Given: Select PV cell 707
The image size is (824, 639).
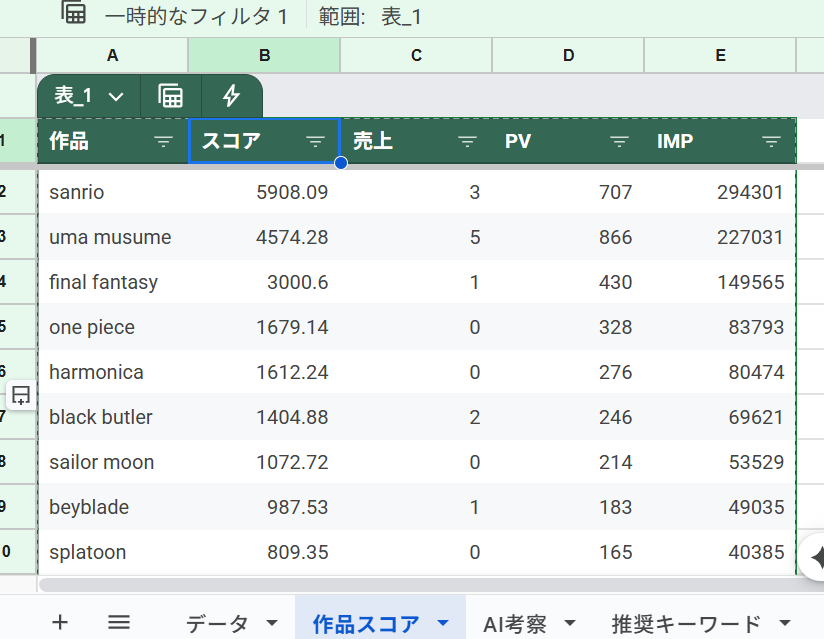Looking at the screenshot, I should pos(568,192).
